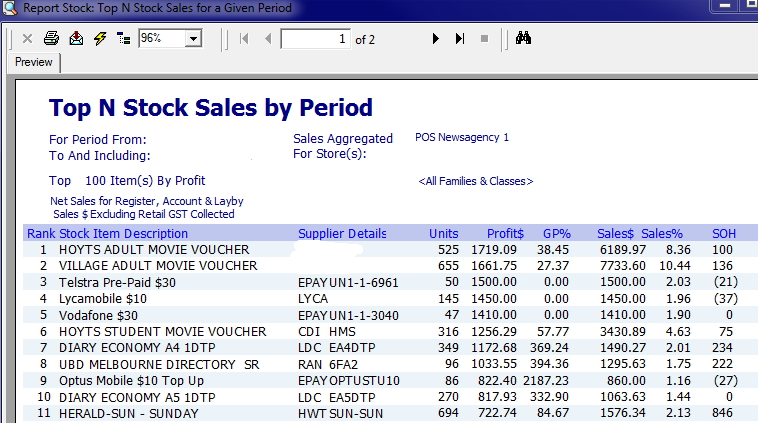758x423 pixels.
Task: Click Optus Mobile $10 Top Up item
Action: pyautogui.click(x=131, y=381)
